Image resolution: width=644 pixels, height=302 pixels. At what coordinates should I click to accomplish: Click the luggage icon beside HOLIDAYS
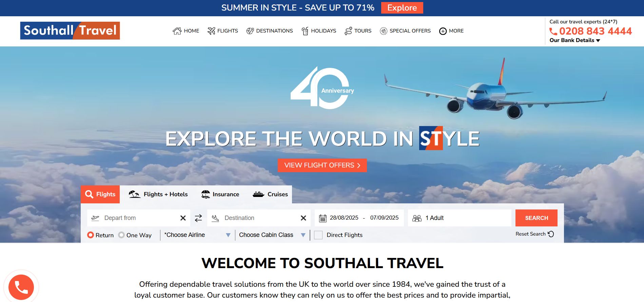pyautogui.click(x=305, y=31)
